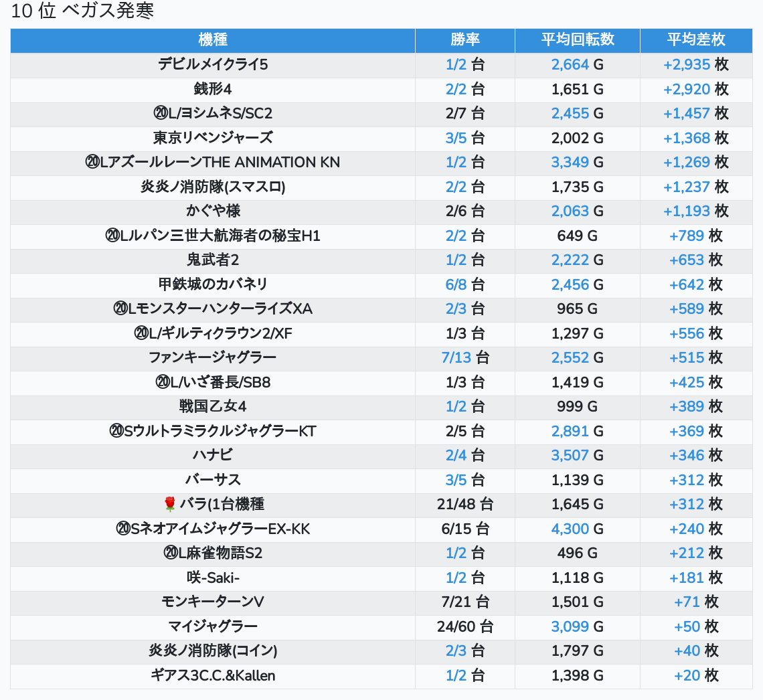Select the マイジャグラー machine name

[x=213, y=627]
